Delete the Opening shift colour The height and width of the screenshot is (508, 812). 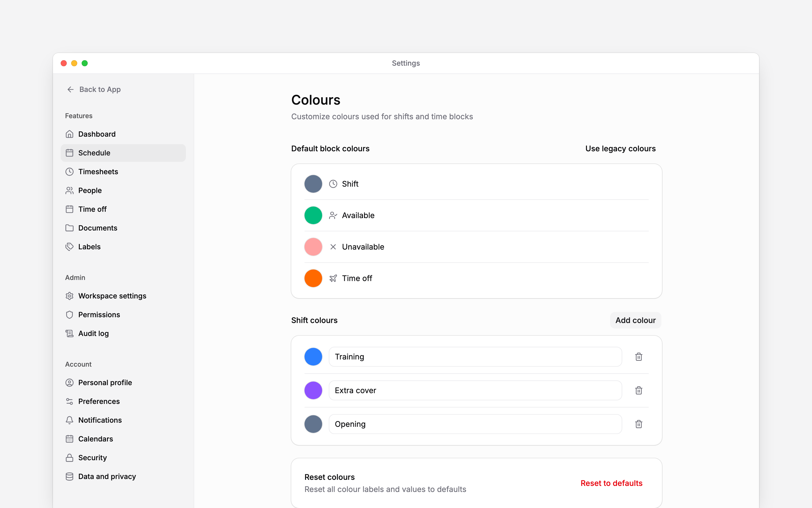click(639, 424)
